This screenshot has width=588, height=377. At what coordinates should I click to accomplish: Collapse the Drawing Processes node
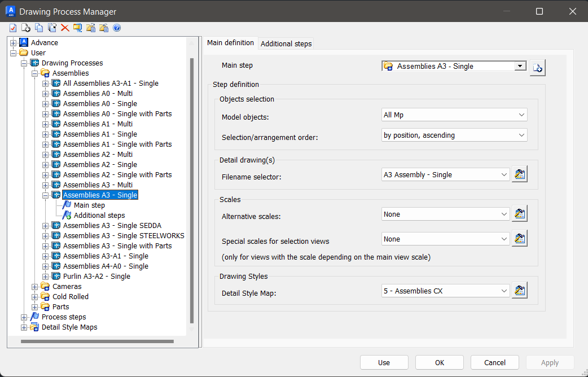(x=24, y=63)
